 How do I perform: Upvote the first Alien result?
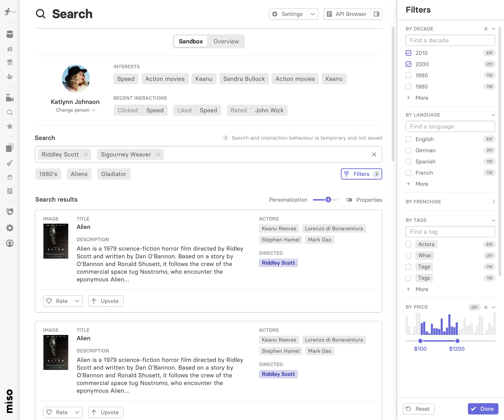[106, 301]
